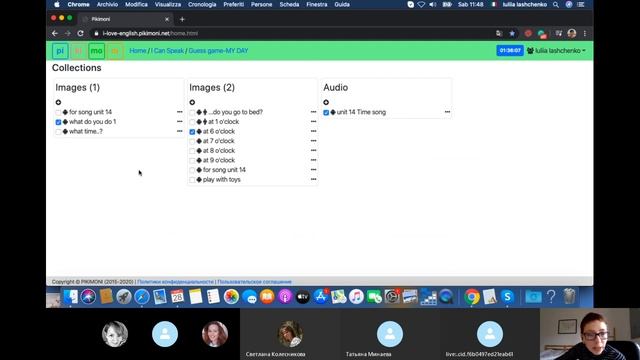Image resolution: width=640 pixels, height=360 pixels.
Task: Open options menu for 'at 9 o'clock'
Action: tap(313, 160)
